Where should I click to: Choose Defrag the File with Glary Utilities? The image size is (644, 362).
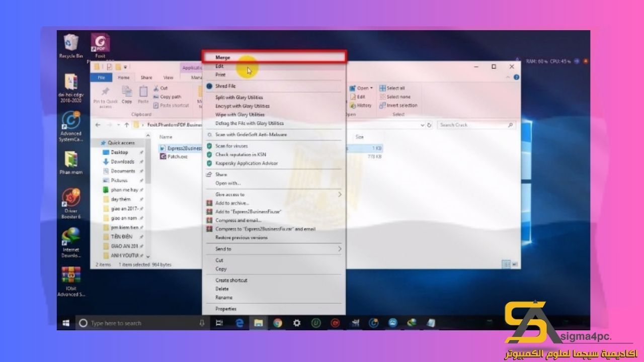tap(274, 123)
